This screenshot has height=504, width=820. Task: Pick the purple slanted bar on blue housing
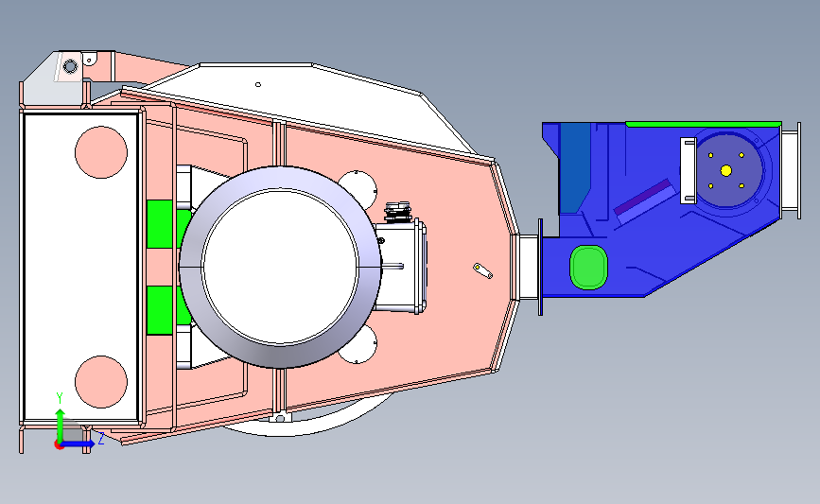644,197
